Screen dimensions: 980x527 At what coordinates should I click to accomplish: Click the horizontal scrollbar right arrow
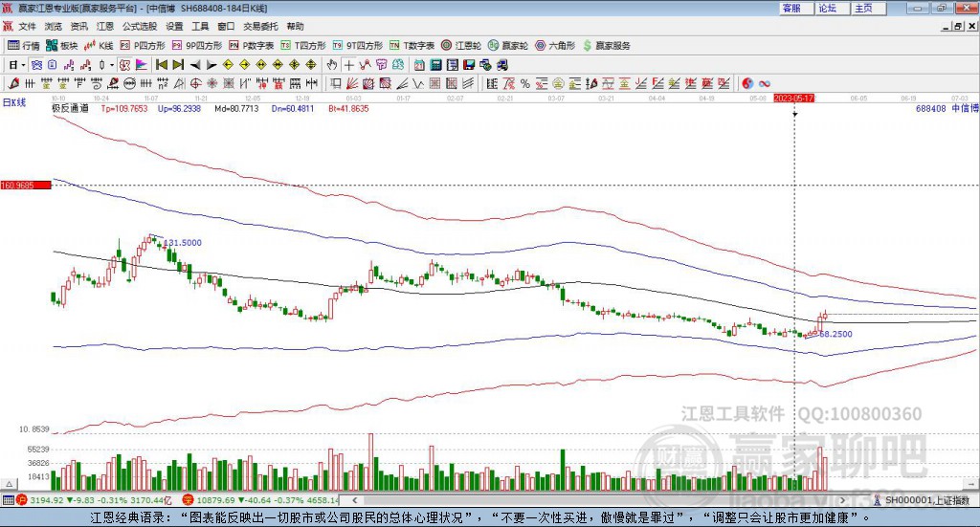tap(842, 500)
